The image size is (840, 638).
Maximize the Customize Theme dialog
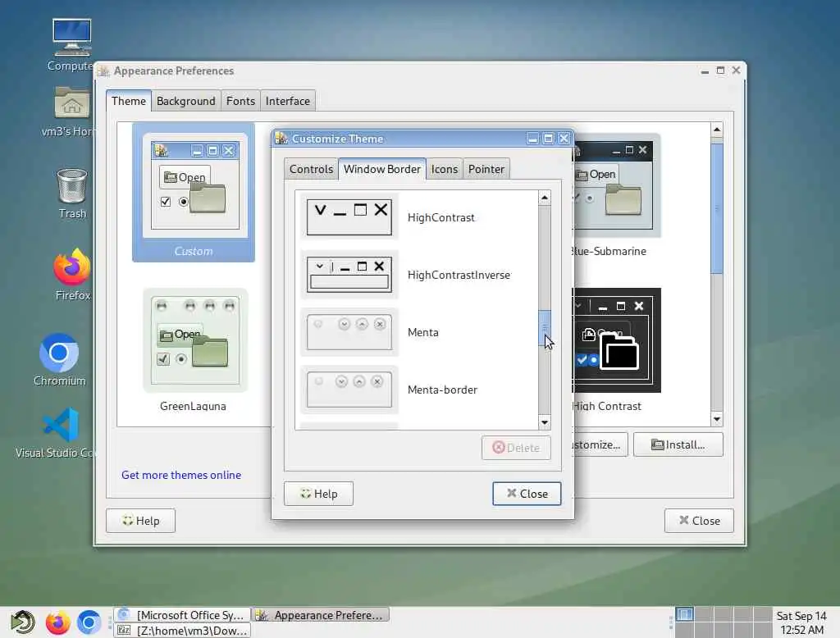point(548,139)
